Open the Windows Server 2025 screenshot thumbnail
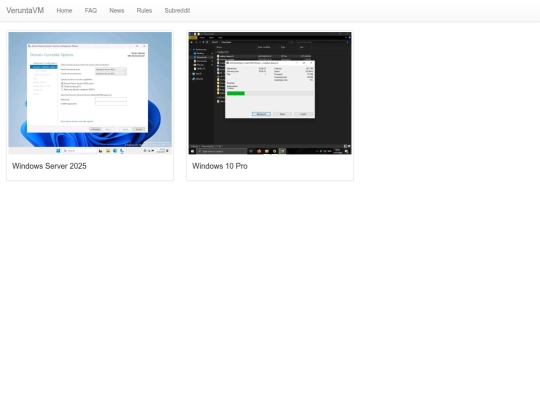Image resolution: width=540 pixels, height=405 pixels. (90, 93)
